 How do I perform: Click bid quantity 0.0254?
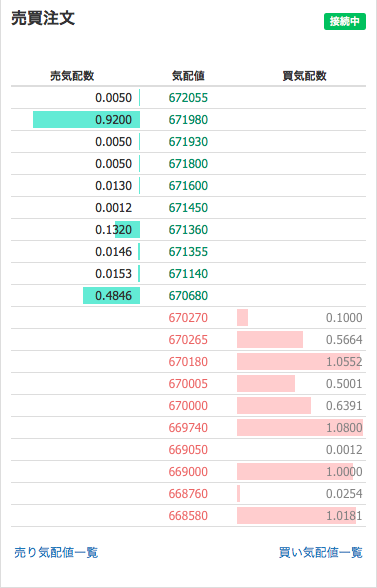(344, 494)
